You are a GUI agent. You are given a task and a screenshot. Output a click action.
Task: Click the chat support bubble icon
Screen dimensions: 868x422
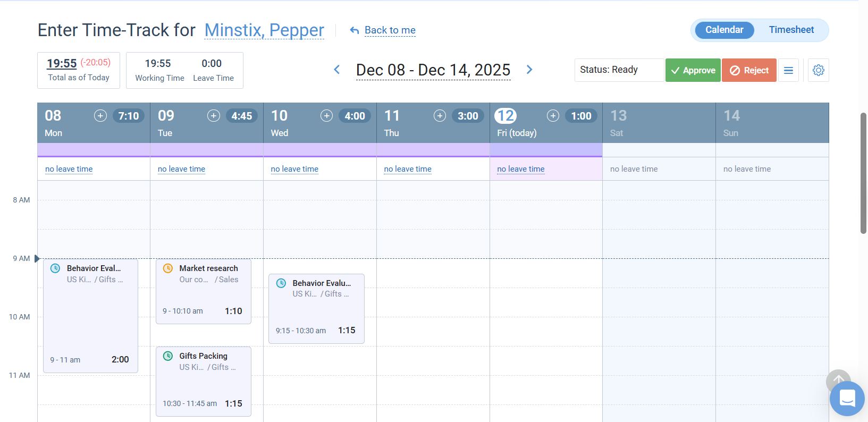(847, 398)
